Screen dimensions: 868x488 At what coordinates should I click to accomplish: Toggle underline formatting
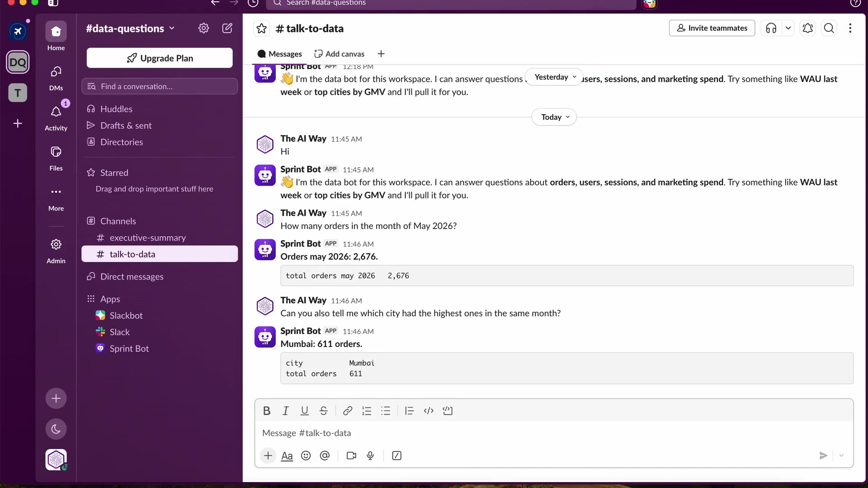(305, 411)
